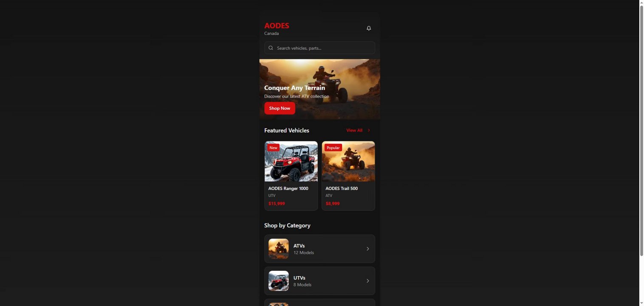Screen dimensions: 644x306
Task: Select the AODES Trail 500 title
Action: (x=342, y=188)
